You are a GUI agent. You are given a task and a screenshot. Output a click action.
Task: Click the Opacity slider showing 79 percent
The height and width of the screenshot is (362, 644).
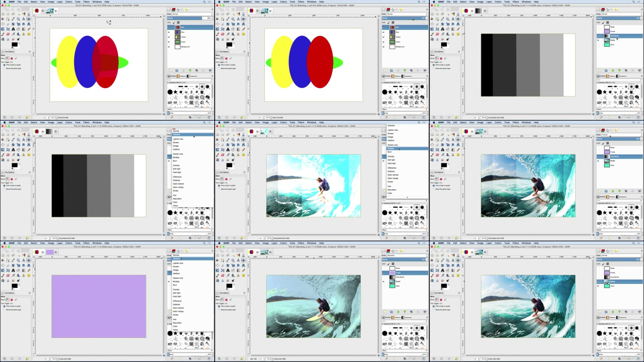[190, 18]
